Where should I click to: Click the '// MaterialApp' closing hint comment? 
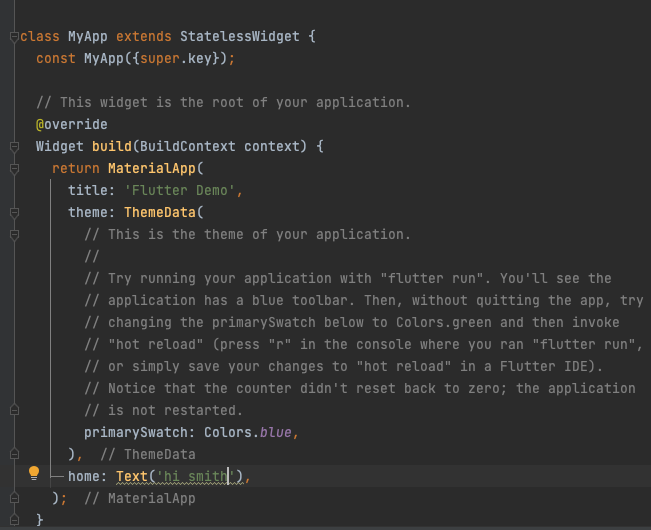[140, 498]
